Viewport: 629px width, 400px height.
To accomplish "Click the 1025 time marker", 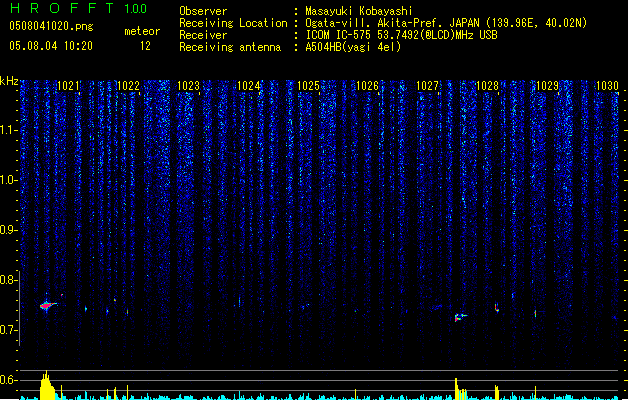I will tap(308, 86).
